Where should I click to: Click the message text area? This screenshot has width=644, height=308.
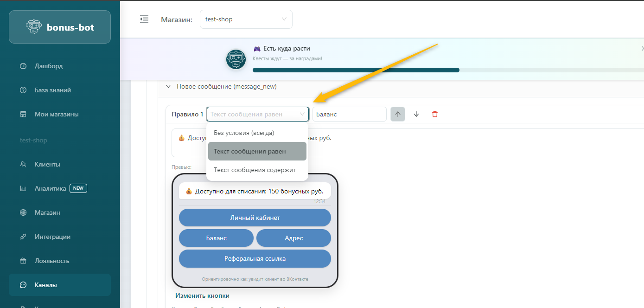coord(408,143)
